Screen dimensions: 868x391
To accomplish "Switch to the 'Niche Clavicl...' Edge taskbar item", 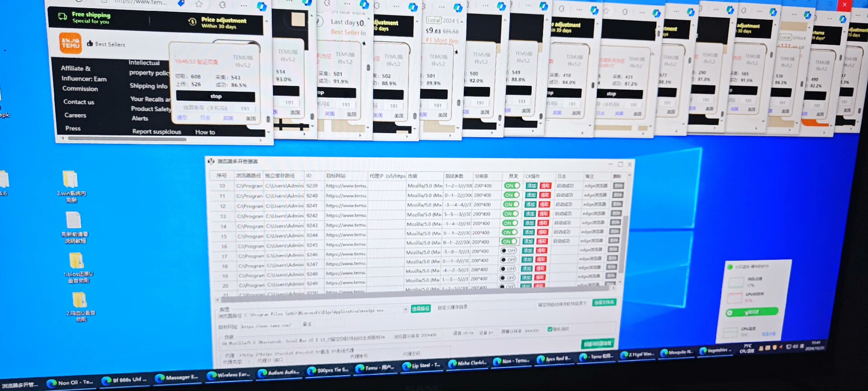I will [x=468, y=363].
